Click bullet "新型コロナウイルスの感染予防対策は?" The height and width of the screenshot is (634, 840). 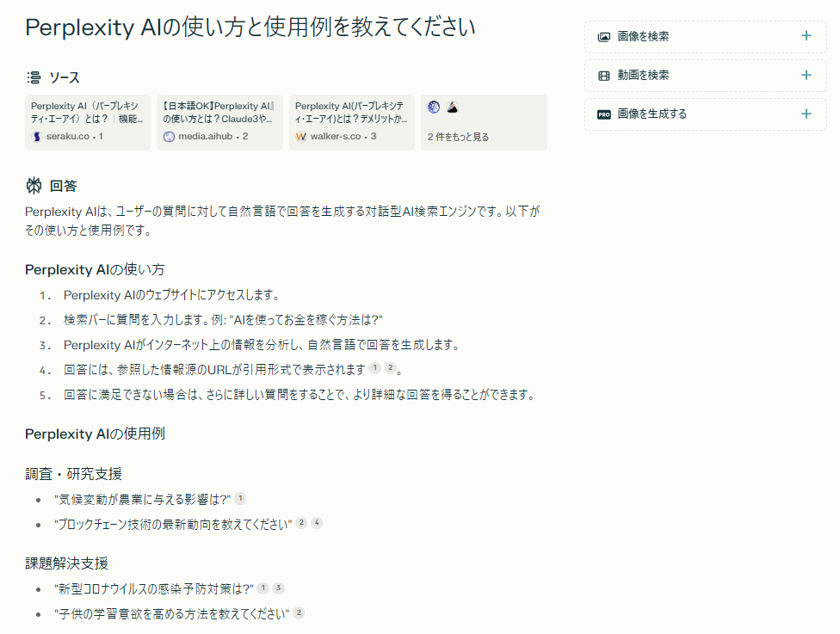154,589
